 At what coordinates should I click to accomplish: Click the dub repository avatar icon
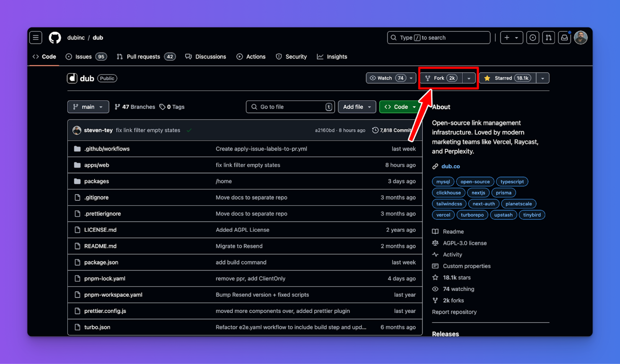click(72, 78)
